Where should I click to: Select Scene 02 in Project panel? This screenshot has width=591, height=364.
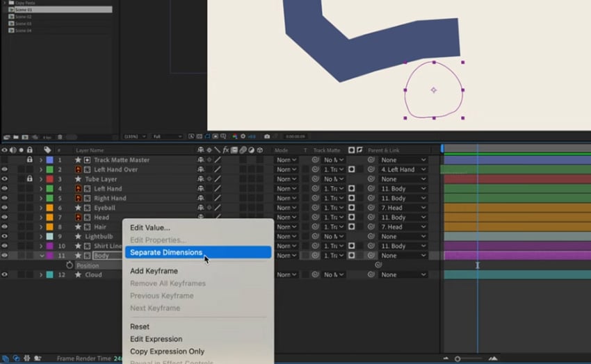pos(24,17)
